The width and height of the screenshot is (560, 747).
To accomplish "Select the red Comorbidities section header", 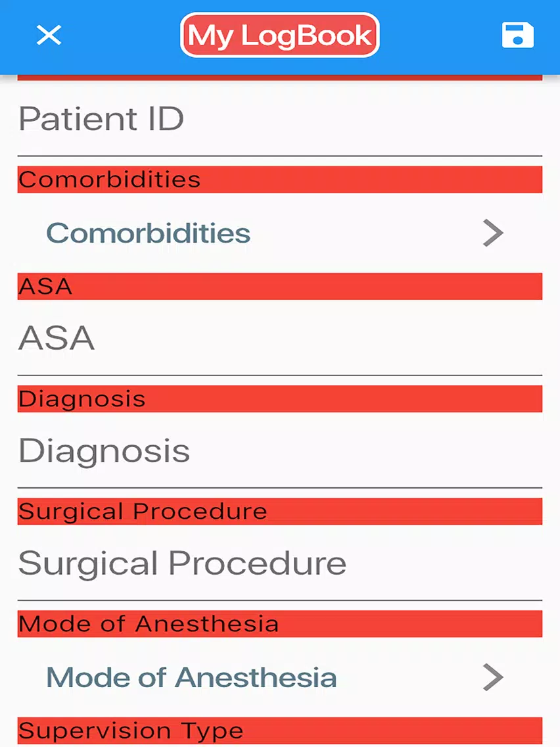I will coord(279,180).
